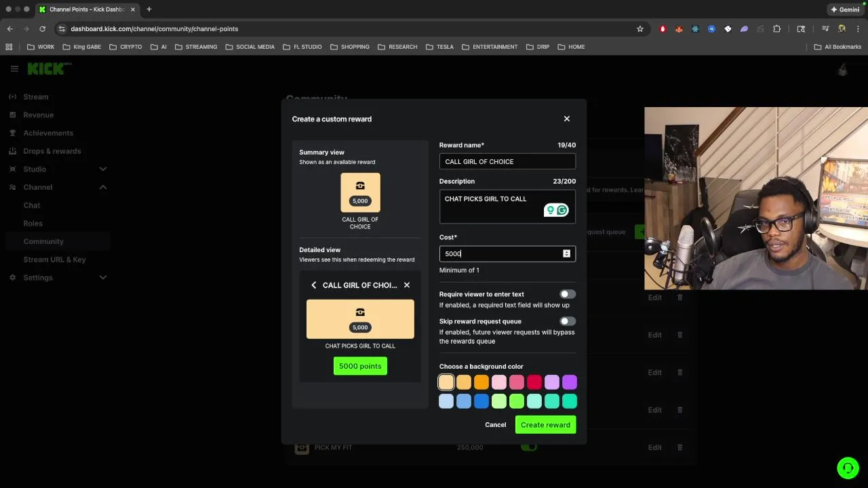Cancel the custom reward dialog
868x488 pixels.
tap(495, 425)
